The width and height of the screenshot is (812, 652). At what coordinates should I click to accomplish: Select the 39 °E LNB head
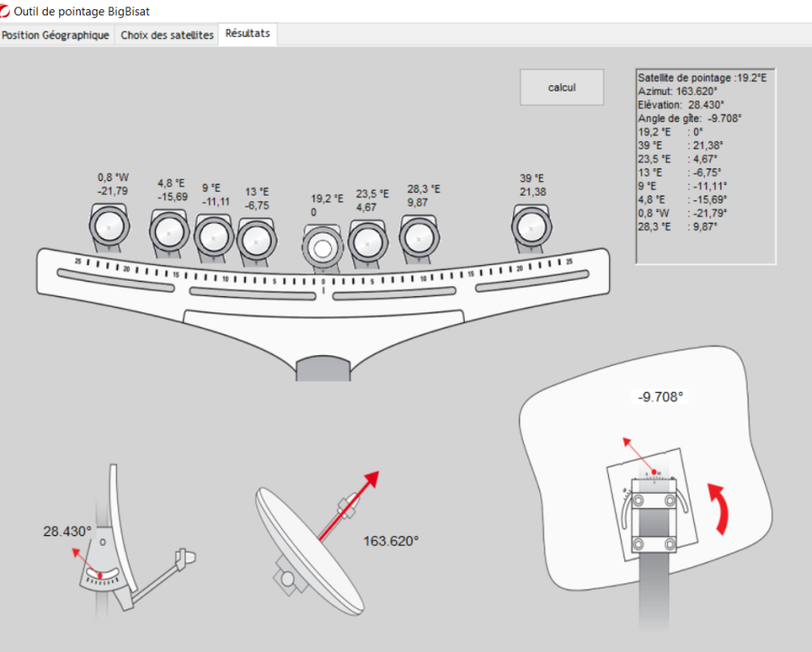530,226
